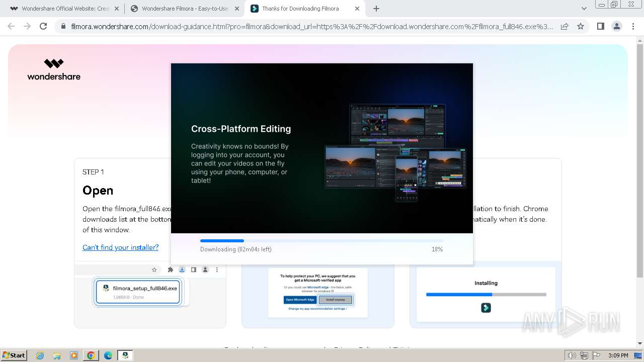Click the Show desktop button

638,355
